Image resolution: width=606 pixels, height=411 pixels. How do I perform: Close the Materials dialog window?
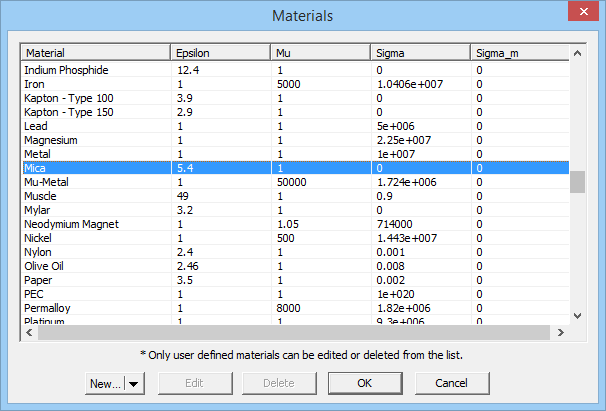(580, 14)
